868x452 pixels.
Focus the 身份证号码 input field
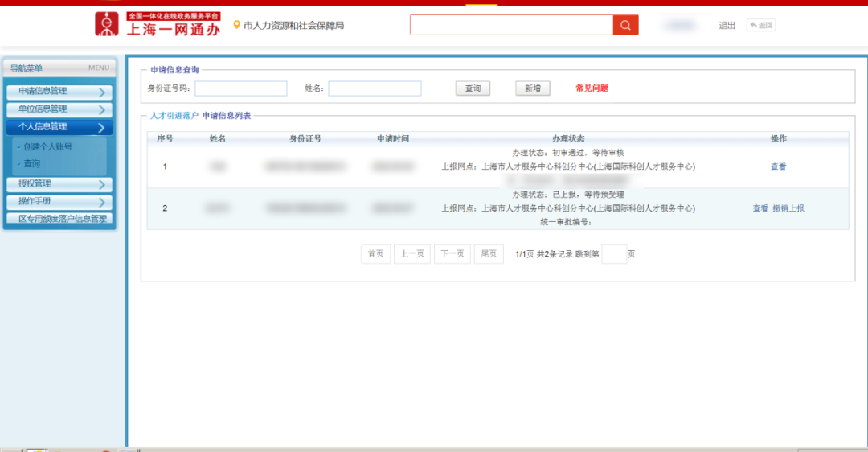point(241,88)
